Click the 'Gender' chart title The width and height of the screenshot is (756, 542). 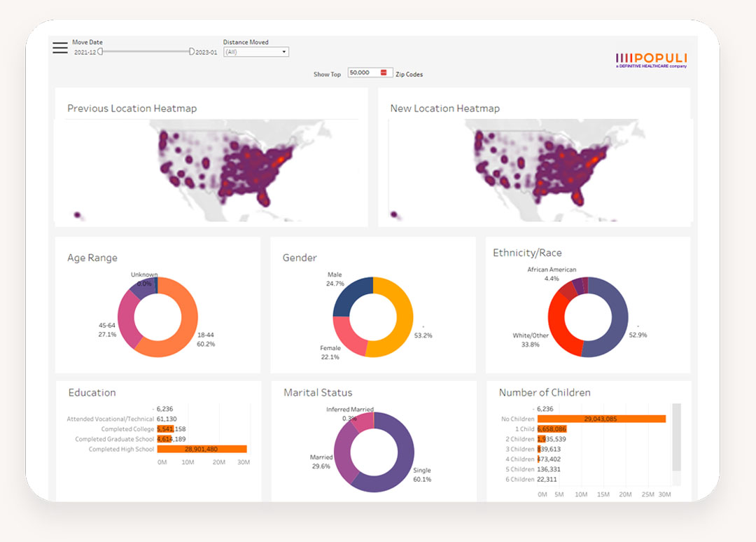pyautogui.click(x=300, y=258)
